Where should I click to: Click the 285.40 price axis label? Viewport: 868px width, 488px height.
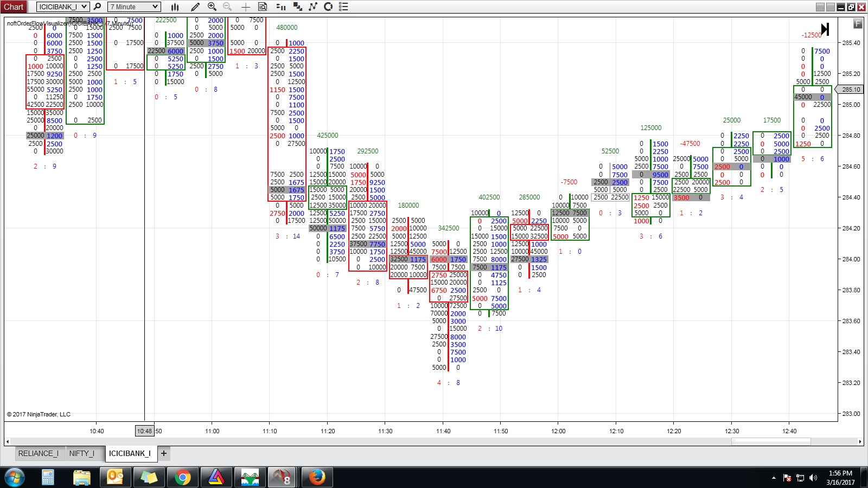coord(851,43)
